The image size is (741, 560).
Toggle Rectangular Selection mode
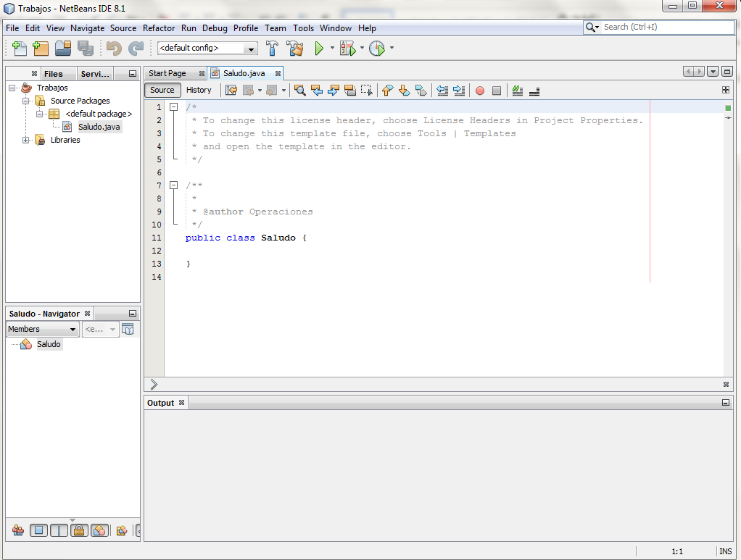tap(366, 90)
